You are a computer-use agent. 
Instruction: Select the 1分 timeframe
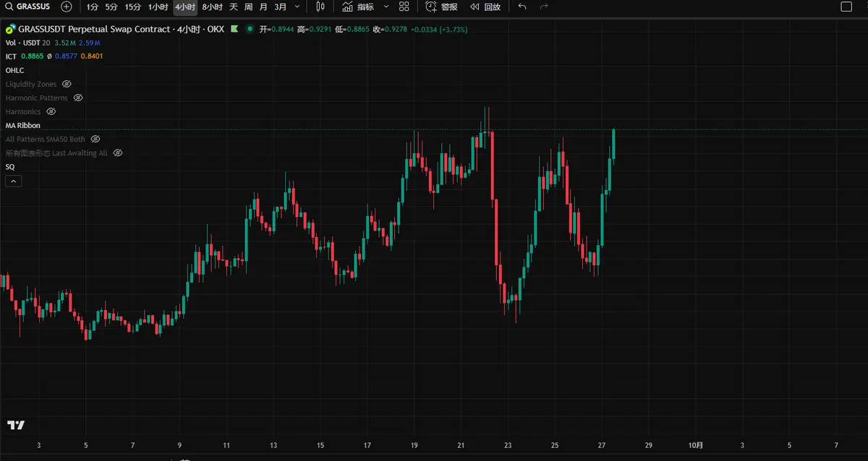[92, 7]
